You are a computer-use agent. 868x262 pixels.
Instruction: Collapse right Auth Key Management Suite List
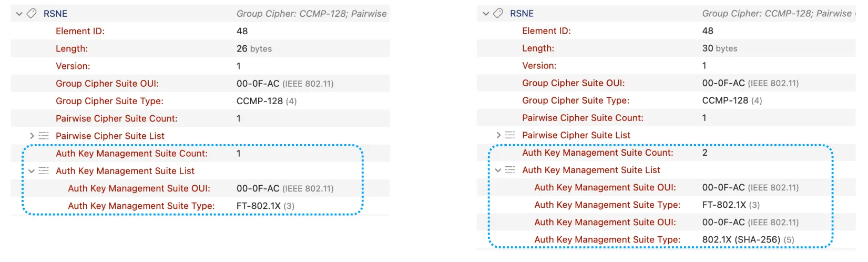498,170
